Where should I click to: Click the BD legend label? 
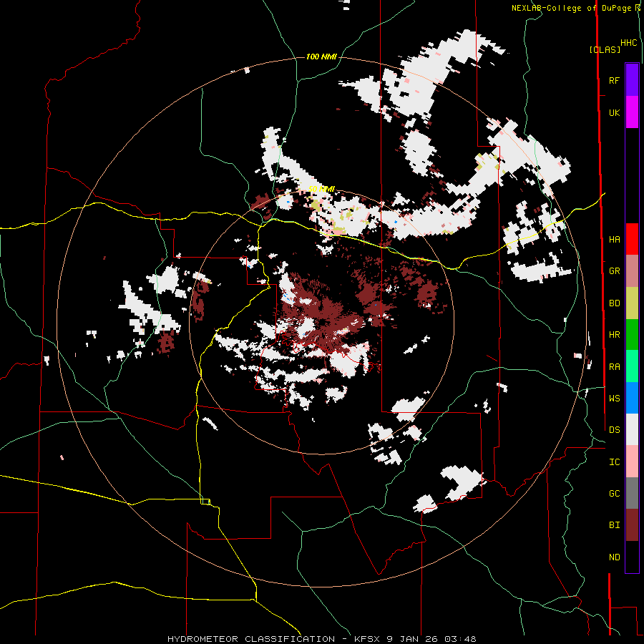615,303
